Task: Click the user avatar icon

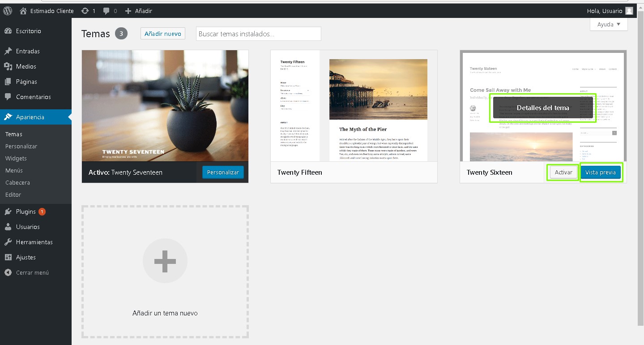Action: click(x=629, y=11)
